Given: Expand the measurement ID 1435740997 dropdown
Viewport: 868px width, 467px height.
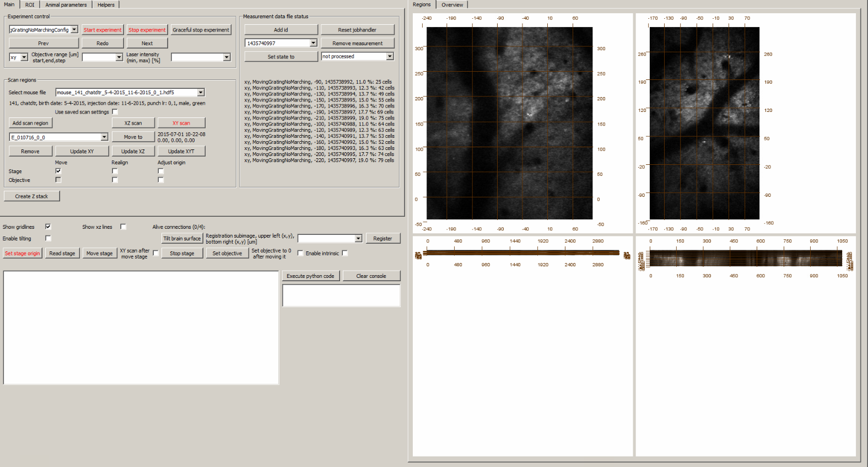Looking at the screenshot, I should tap(313, 43).
